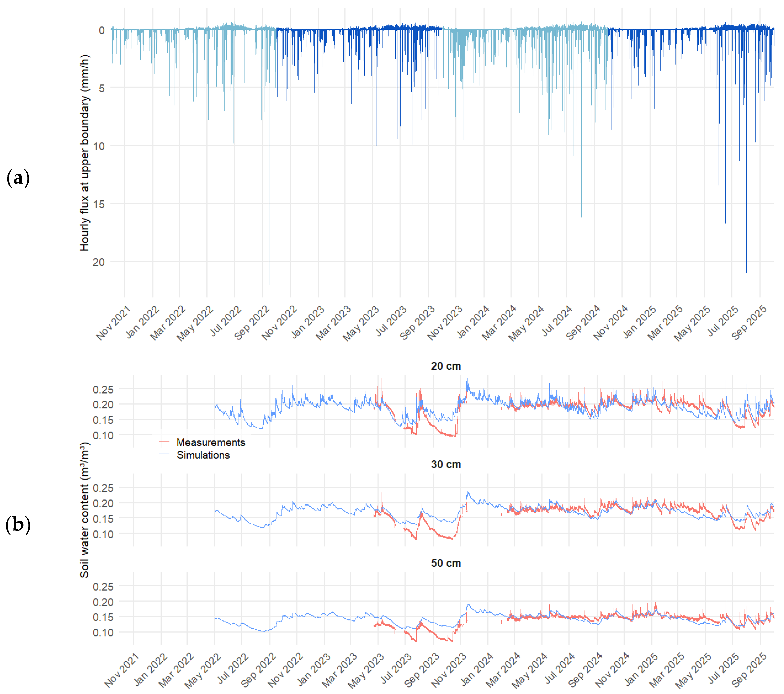Click 'Jan 2024' tick label on top chart
The height and width of the screenshot is (694, 784).
(x=473, y=323)
